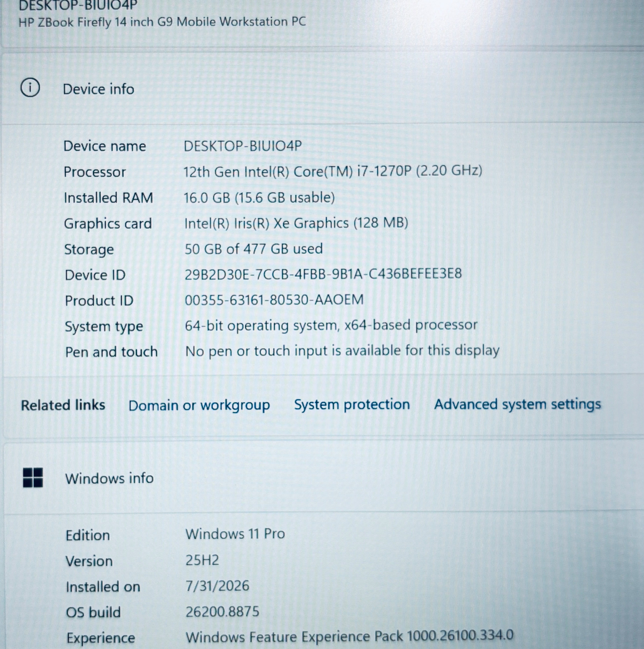Viewport: 644px width, 649px height.
Task: Click the Product ID label
Action: pyautogui.click(x=99, y=301)
